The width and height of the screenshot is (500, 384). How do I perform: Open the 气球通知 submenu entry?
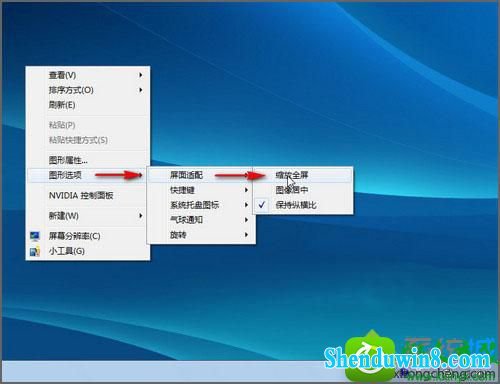[201, 220]
